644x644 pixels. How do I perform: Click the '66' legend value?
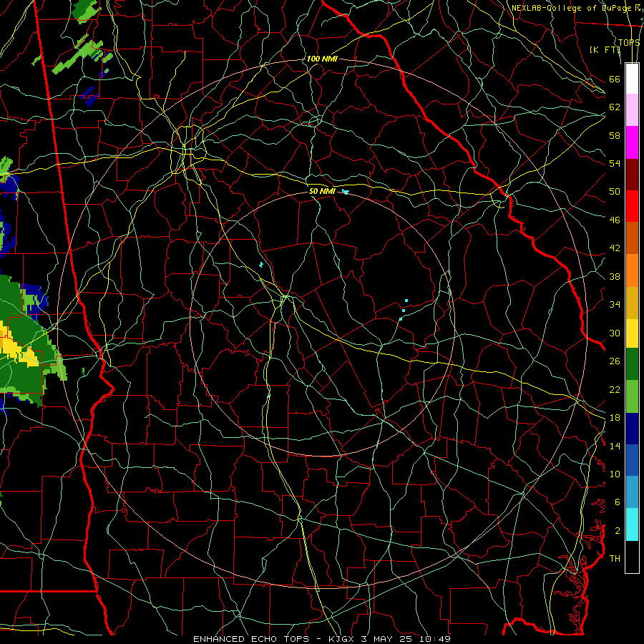point(615,79)
